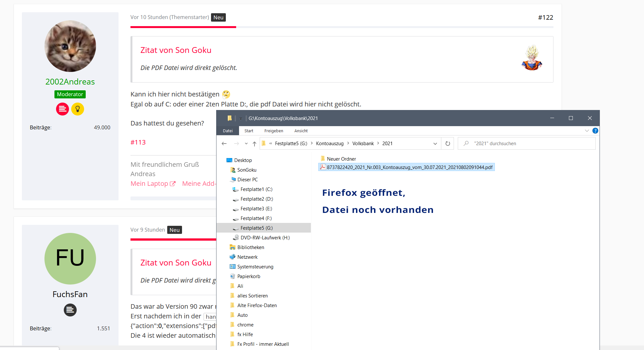The height and width of the screenshot is (350, 644).
Task: Expand the ribbon with the chevron
Action: (587, 131)
